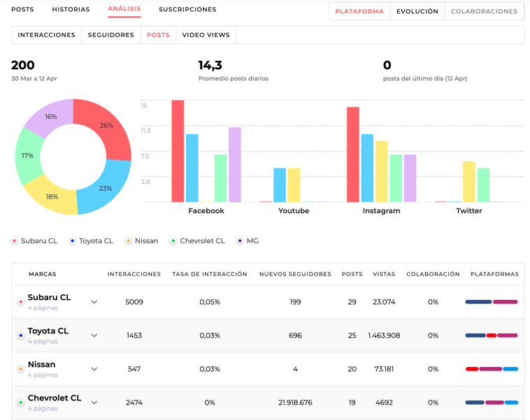This screenshot has width=530, height=420.
Task: Expand the Nissan row chevron
Action: (94, 369)
